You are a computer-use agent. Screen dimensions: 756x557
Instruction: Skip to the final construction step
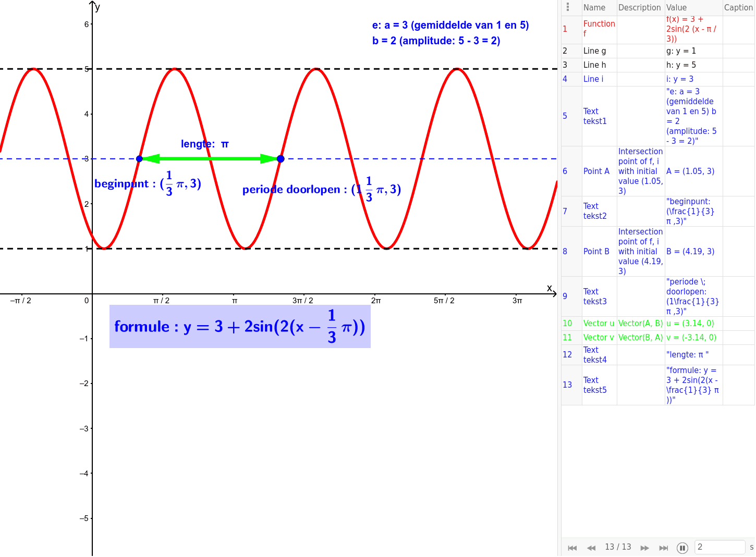coord(664,548)
